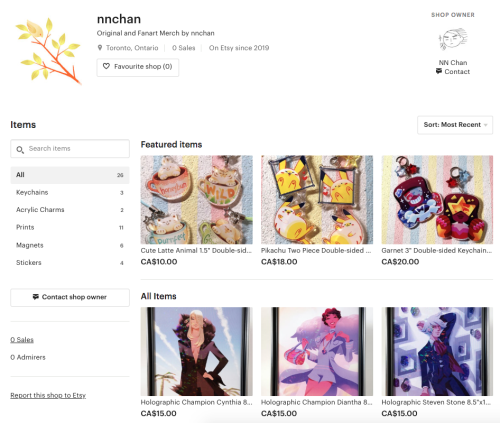
Task: Filter items by Prints category
Action: 70,227
